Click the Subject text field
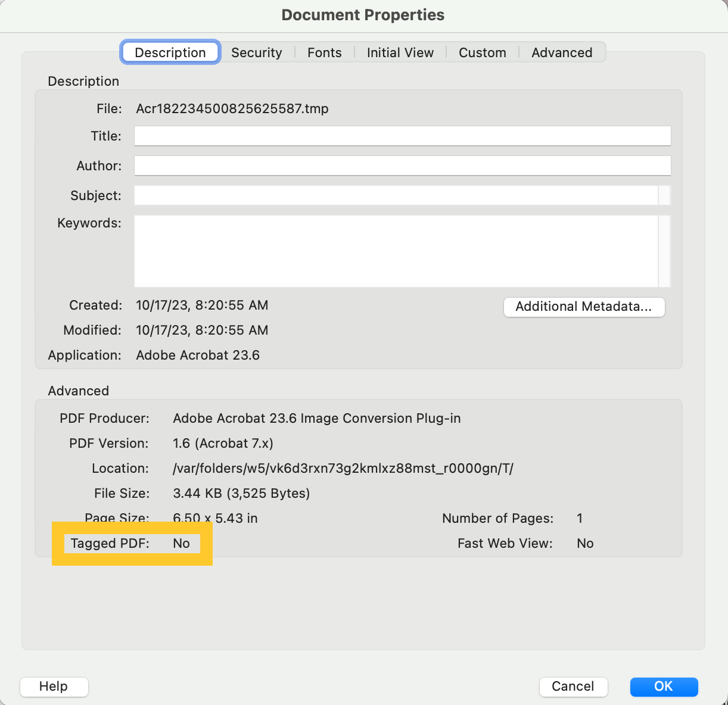Screen dimensions: 728x705 [396, 195]
